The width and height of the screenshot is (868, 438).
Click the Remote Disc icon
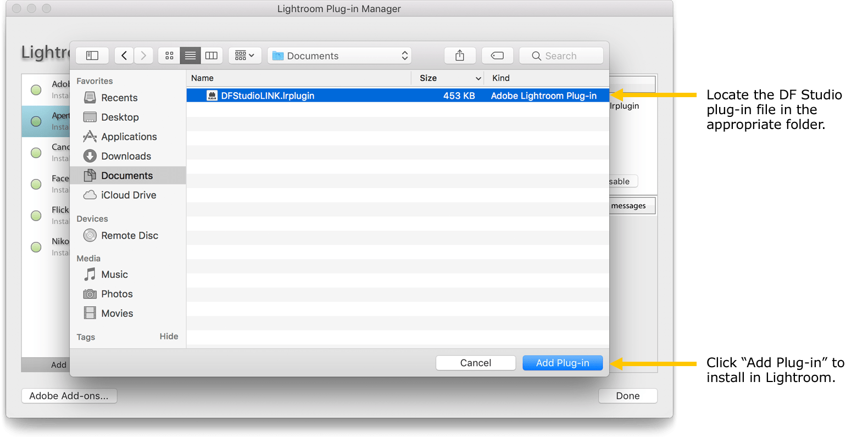(90, 235)
